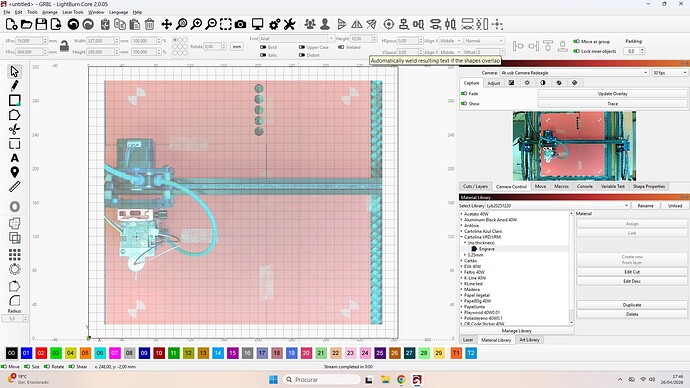Image resolution: width=690 pixels, height=388 pixels.
Task: Expand the 0.25mm thickness entry
Action: point(465,255)
